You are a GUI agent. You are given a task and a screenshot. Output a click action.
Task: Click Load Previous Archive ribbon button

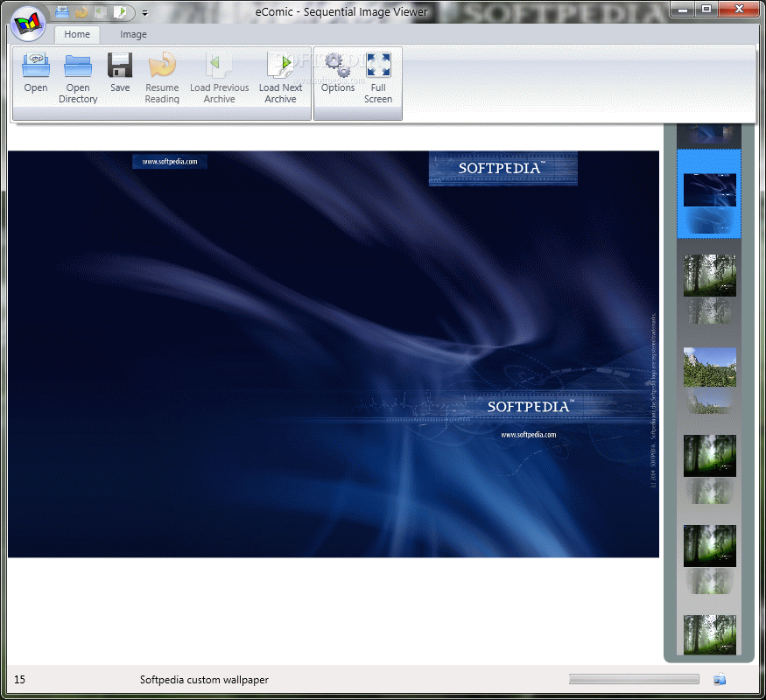(x=220, y=78)
